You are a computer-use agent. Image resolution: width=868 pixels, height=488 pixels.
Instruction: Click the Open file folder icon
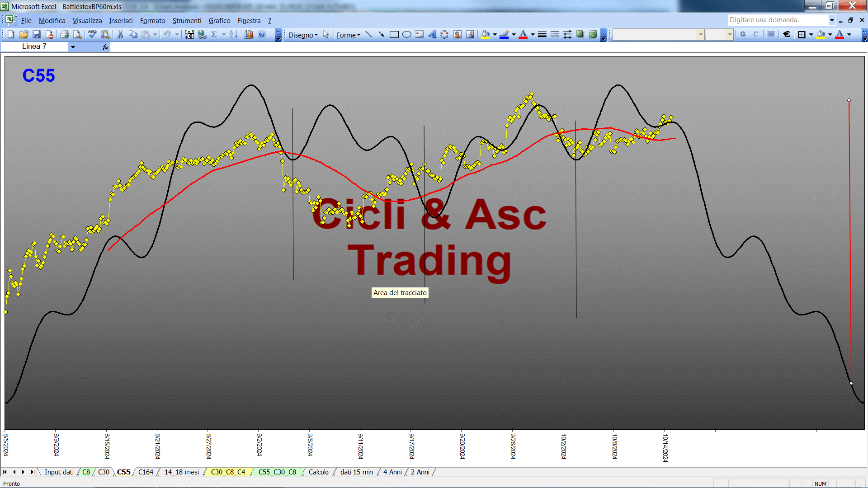tap(24, 34)
